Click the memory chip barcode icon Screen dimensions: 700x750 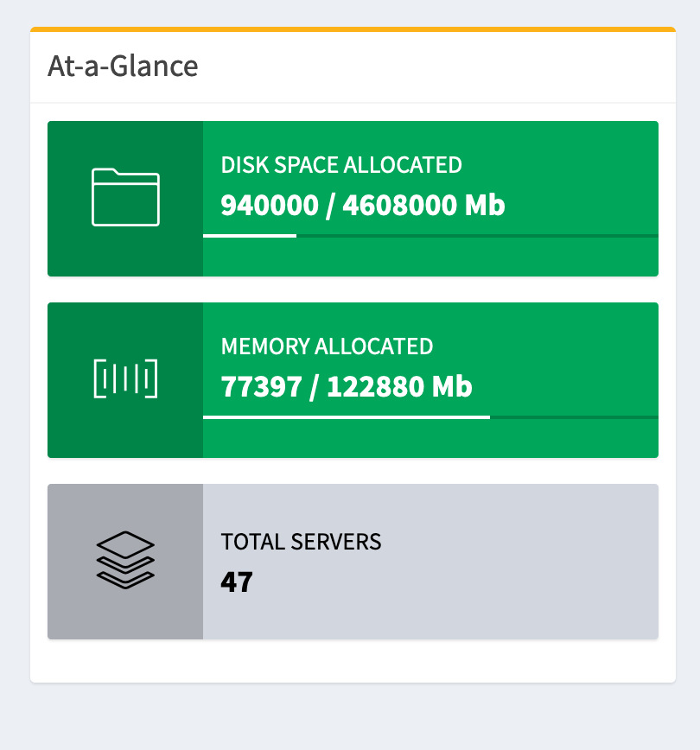(x=125, y=379)
